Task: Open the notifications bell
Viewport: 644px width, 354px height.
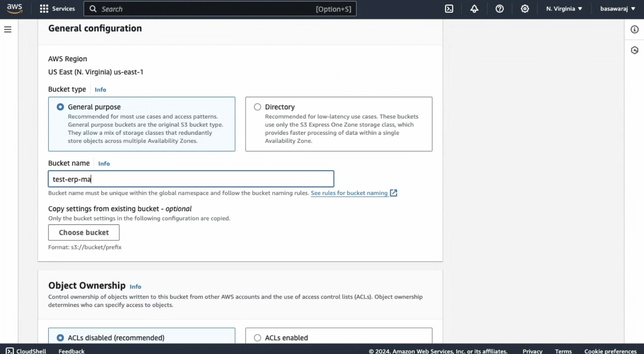Action: click(474, 9)
